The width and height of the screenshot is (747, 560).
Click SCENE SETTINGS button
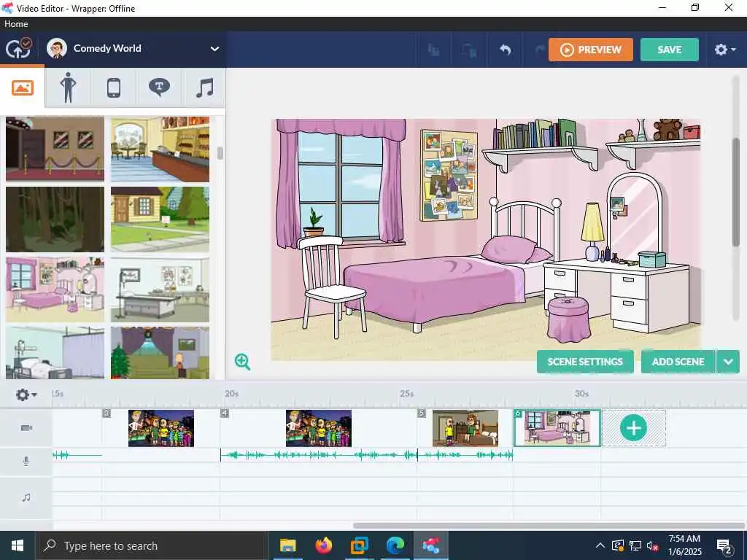point(585,362)
